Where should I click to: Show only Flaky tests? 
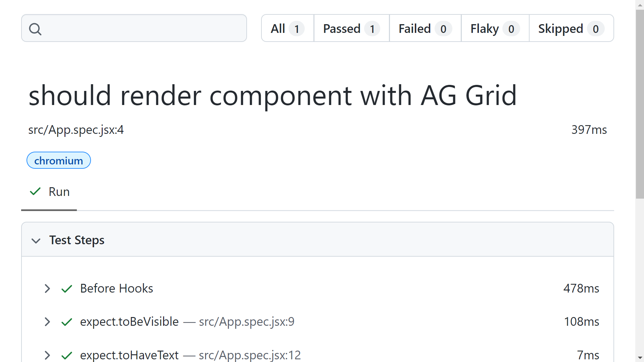pos(494,29)
